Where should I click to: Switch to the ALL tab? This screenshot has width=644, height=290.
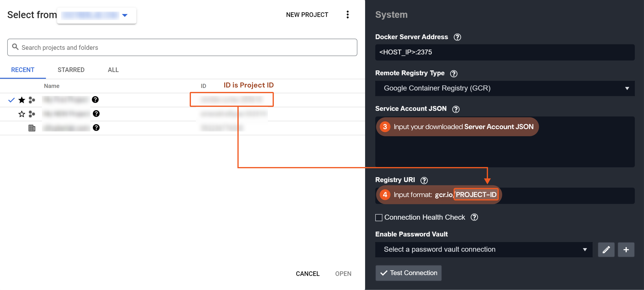point(113,70)
